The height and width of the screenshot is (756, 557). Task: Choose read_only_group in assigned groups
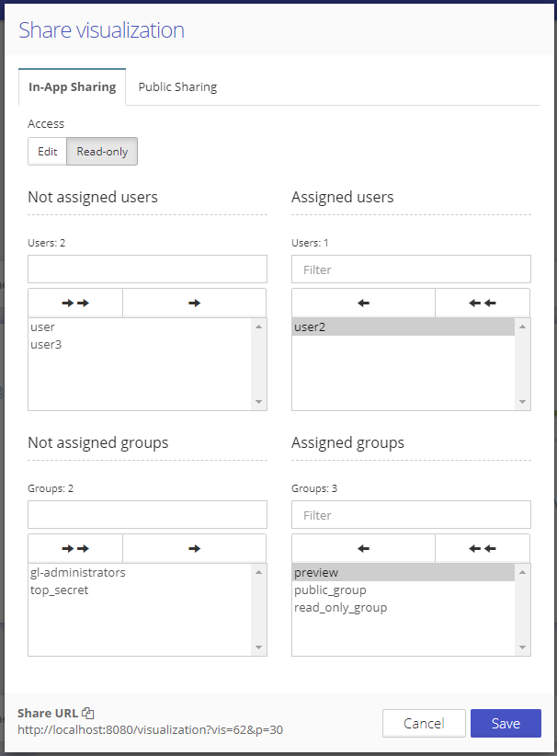pyautogui.click(x=340, y=608)
